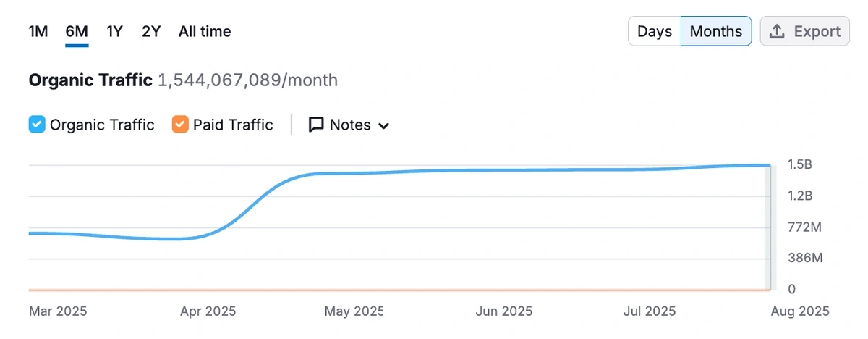Click the Organic Traffic heading value
The height and width of the screenshot is (339, 868).
pos(247,80)
